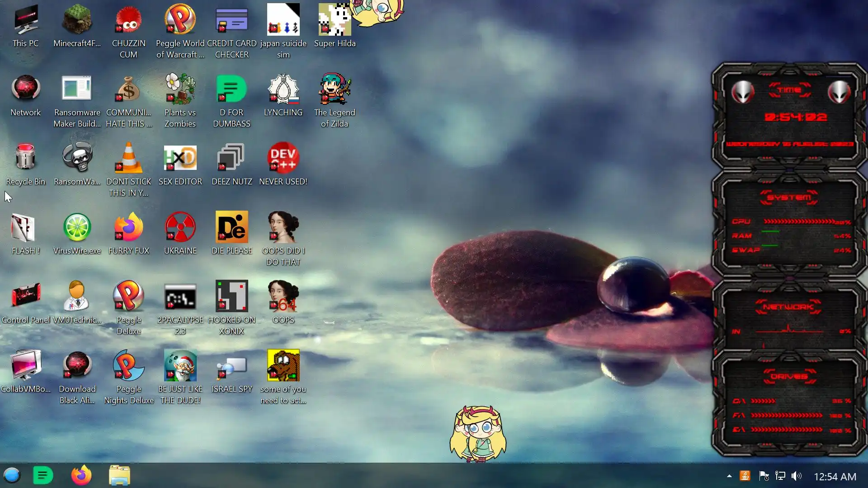The image size is (868, 488).
Task: Select the Peggle Deluxe shortcut
Action: [x=128, y=296]
